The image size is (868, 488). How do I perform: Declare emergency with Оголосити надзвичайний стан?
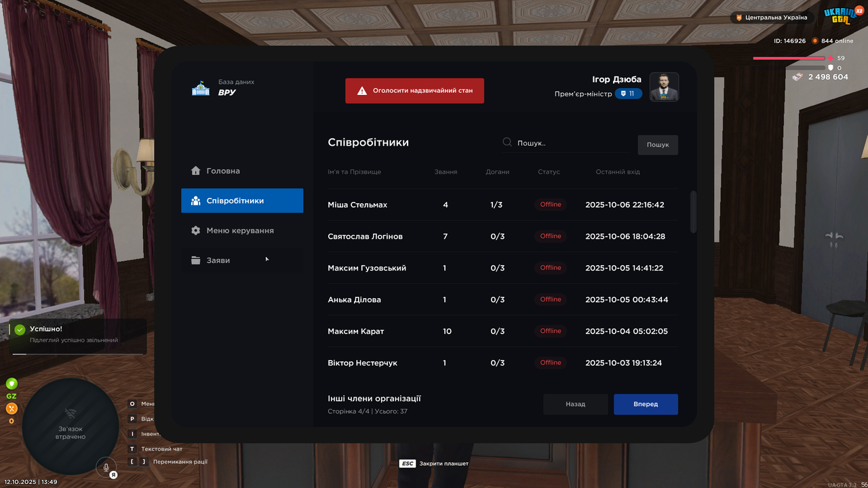pyautogui.click(x=414, y=90)
